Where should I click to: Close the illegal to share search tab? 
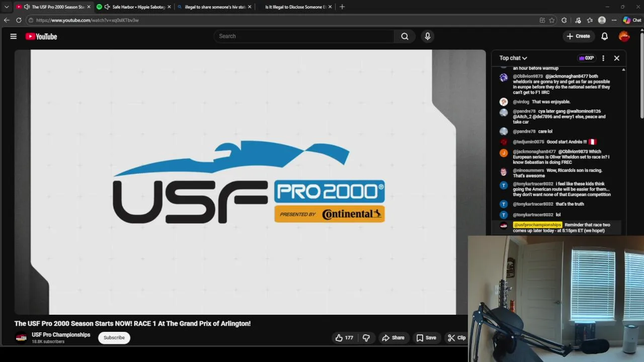point(250,7)
